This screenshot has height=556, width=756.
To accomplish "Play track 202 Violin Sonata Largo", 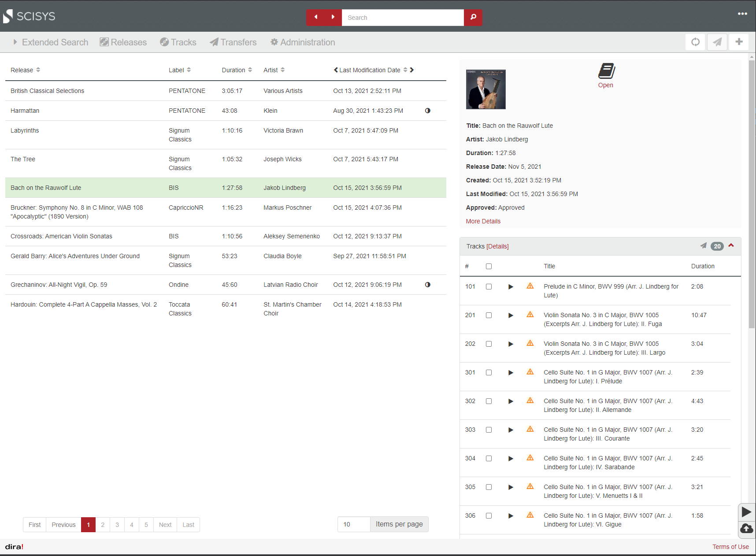I will pos(511,344).
